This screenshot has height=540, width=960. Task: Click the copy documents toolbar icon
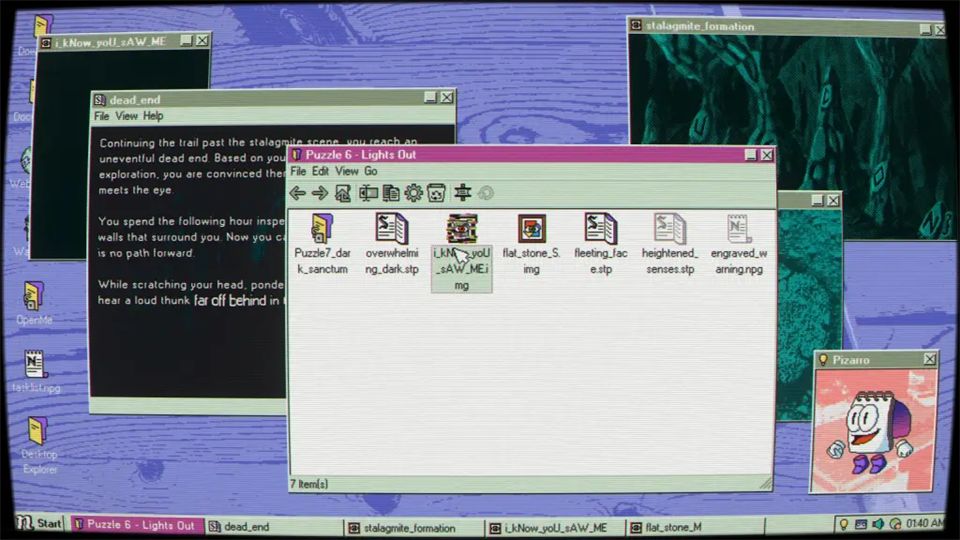click(391, 193)
